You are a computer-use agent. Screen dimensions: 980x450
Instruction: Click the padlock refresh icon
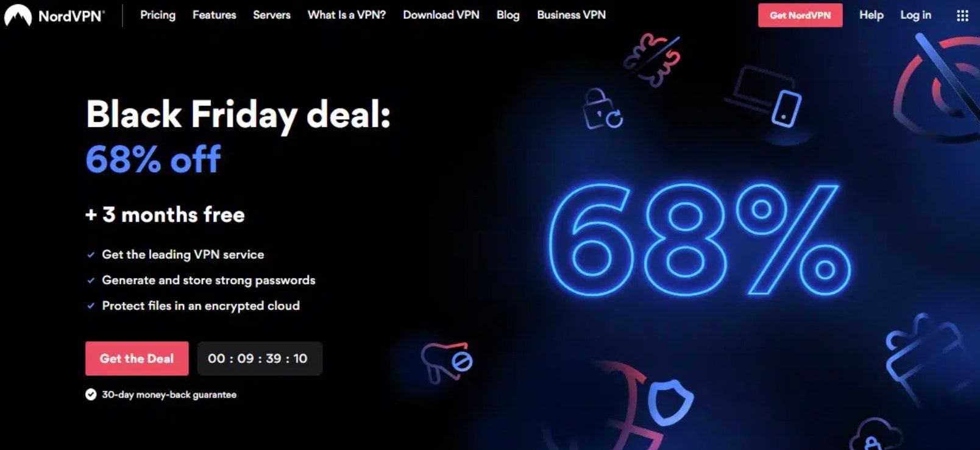pos(603,110)
